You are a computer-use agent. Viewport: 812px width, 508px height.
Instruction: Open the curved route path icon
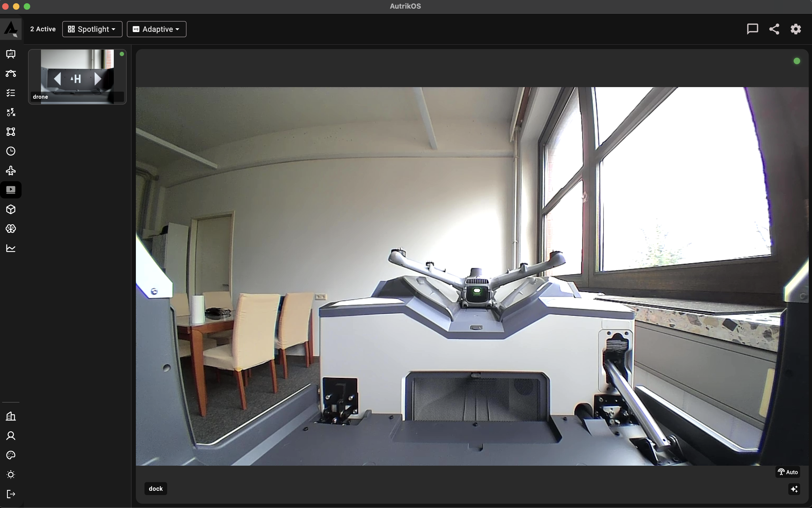[x=11, y=74]
